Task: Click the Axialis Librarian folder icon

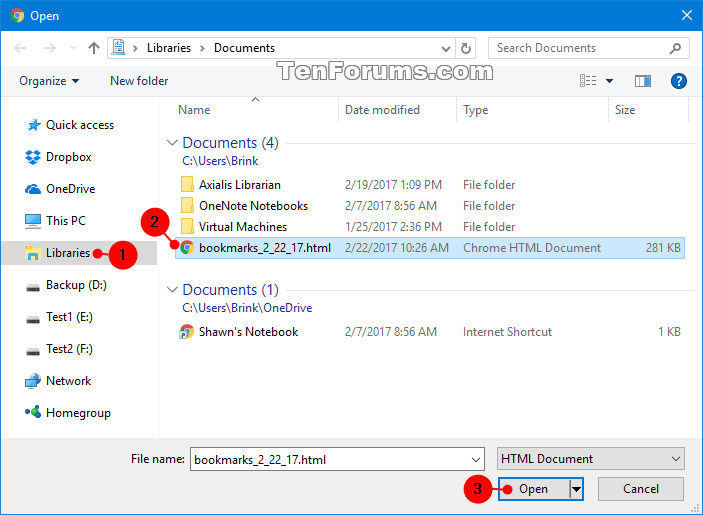Action: pyautogui.click(x=187, y=184)
